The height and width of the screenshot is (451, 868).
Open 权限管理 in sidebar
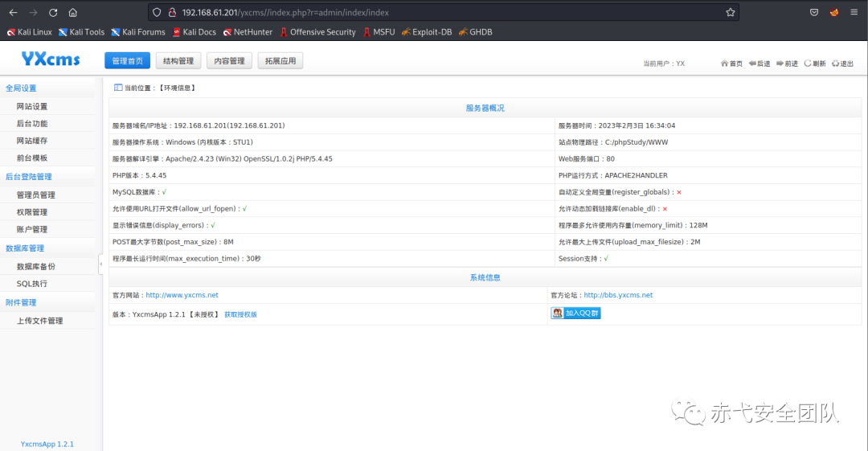[x=32, y=212]
